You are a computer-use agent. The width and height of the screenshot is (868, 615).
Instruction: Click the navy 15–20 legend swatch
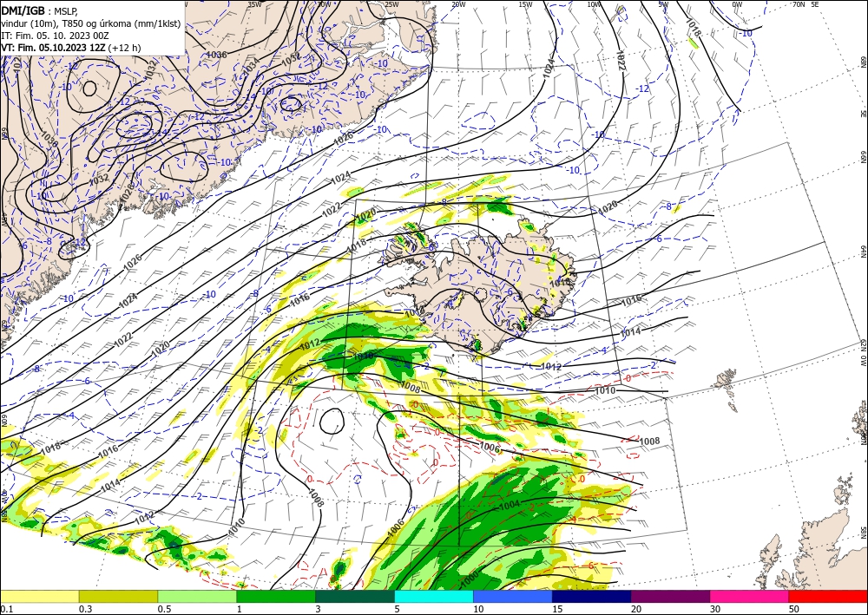pyautogui.click(x=592, y=596)
